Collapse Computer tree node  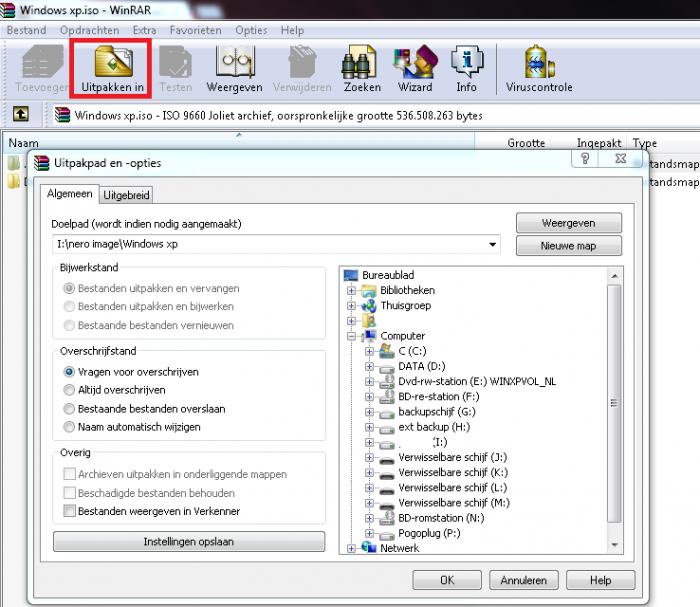(x=351, y=336)
